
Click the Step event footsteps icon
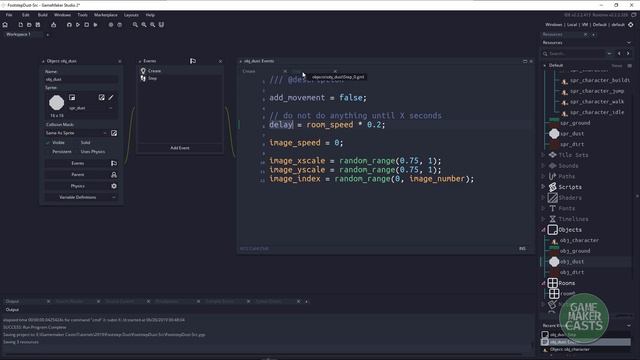(143, 78)
